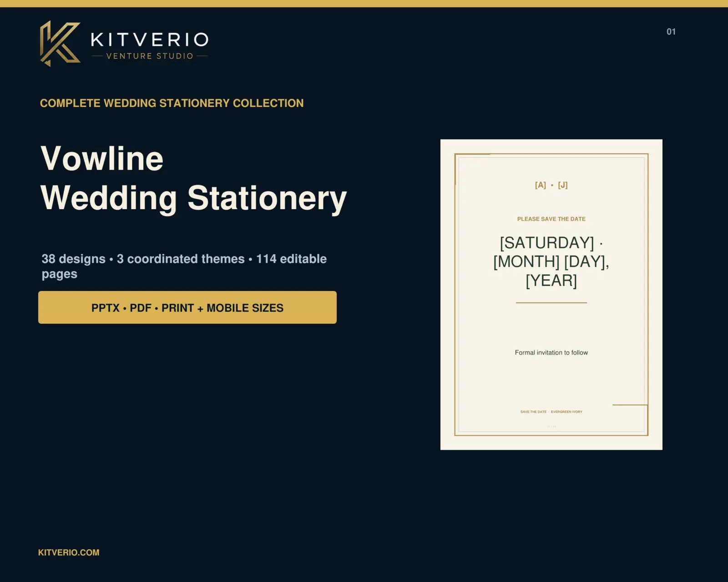Screen dimensions: 728x582
Task: Click the [A] • [J] monogram on the card
Action: (551, 185)
